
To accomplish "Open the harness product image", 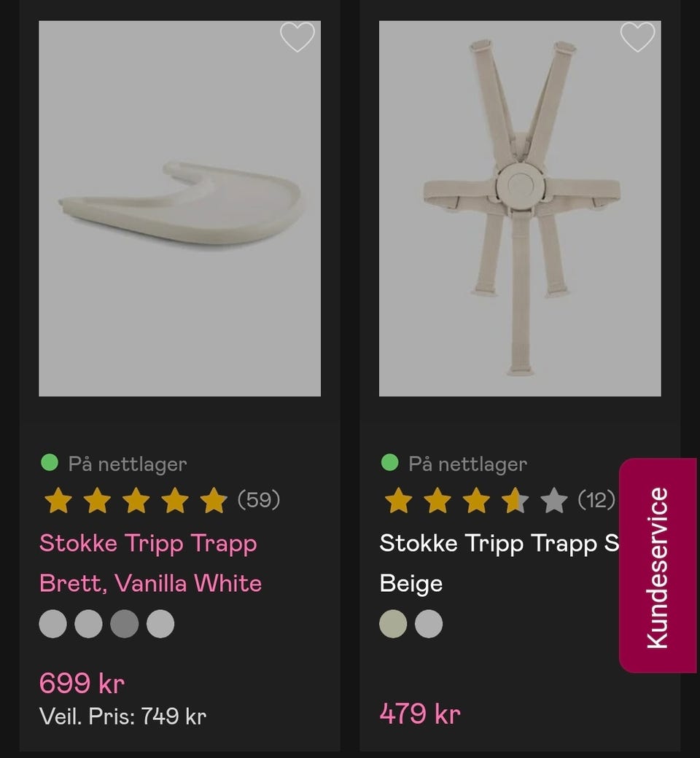I will click(520, 208).
